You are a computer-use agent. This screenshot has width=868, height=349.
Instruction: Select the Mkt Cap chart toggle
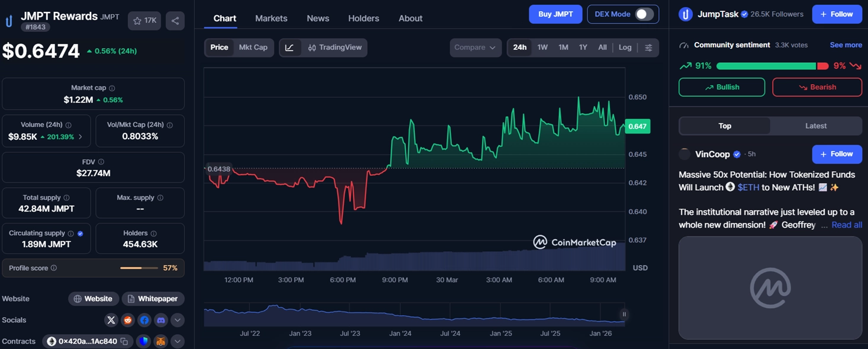pos(253,47)
